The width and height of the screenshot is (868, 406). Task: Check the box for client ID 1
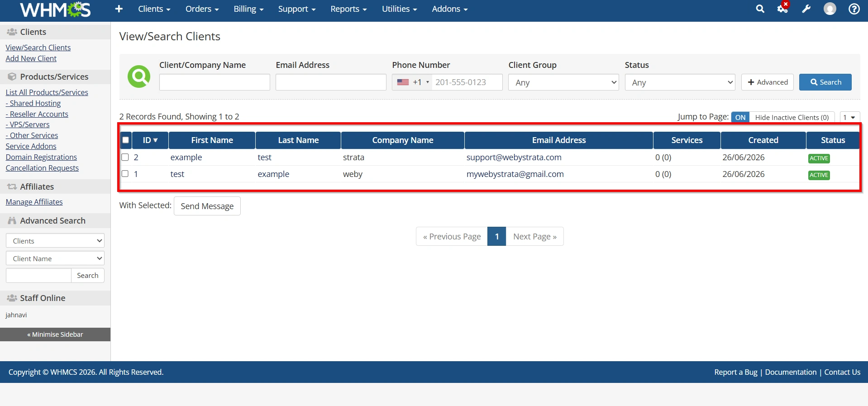(x=125, y=174)
